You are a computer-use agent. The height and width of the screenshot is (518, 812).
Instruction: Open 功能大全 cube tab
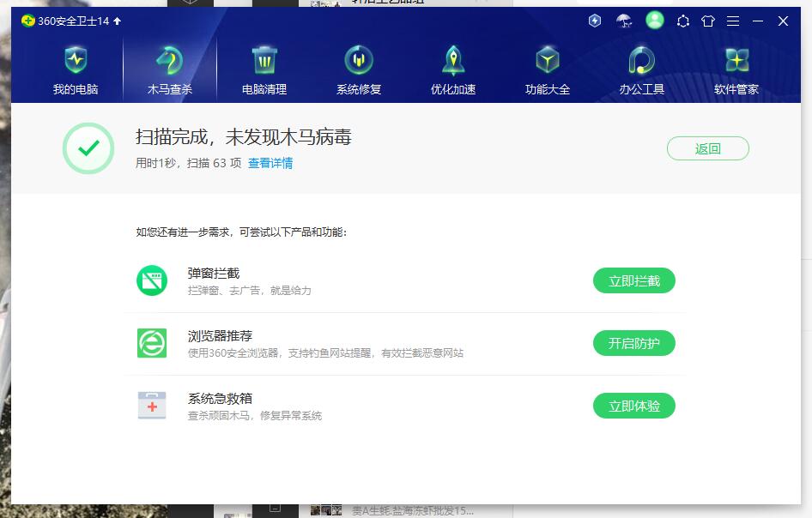[x=548, y=70]
